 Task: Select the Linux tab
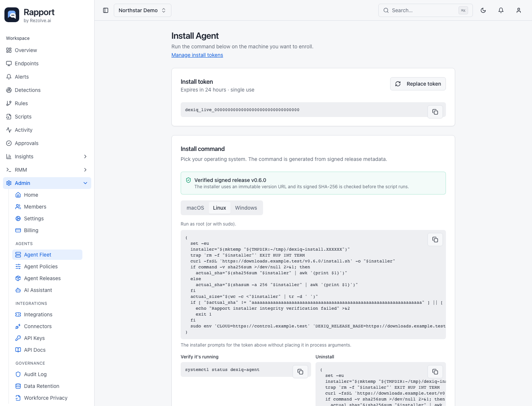219,208
